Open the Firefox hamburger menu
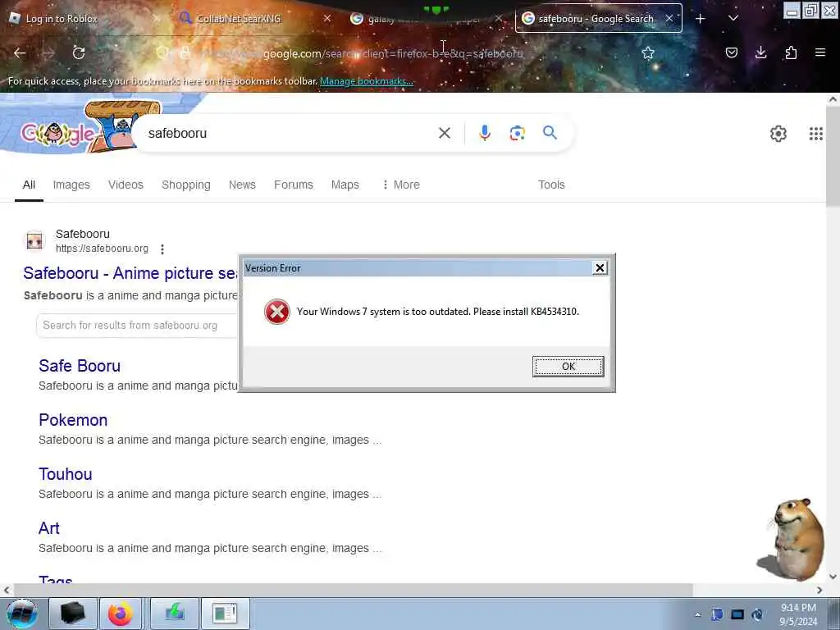Viewport: 840px width, 630px height. click(820, 52)
